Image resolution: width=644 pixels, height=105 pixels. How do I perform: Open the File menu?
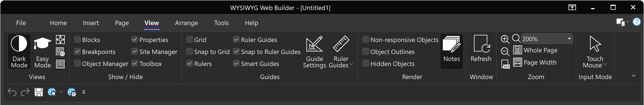(x=21, y=23)
